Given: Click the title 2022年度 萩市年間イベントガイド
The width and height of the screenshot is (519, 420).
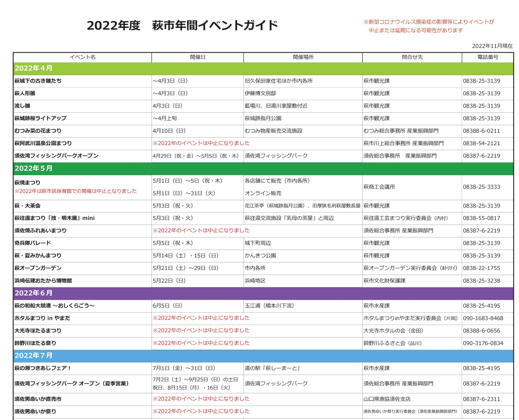Looking at the screenshot, I should (182, 25).
